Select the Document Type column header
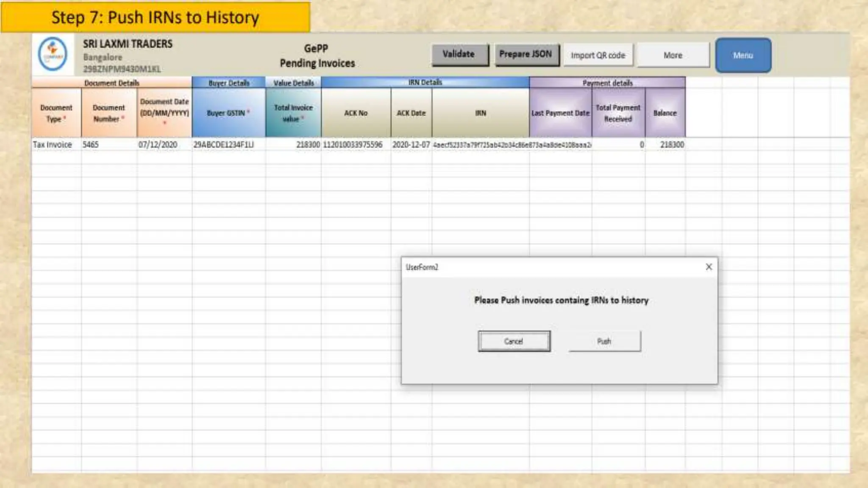Viewport: 868px width, 488px height. [56, 113]
